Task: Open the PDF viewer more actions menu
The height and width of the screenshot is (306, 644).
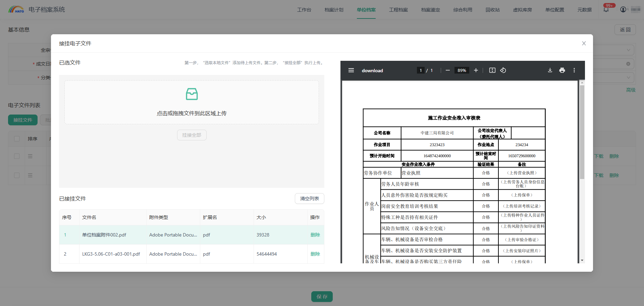Action: point(574,71)
